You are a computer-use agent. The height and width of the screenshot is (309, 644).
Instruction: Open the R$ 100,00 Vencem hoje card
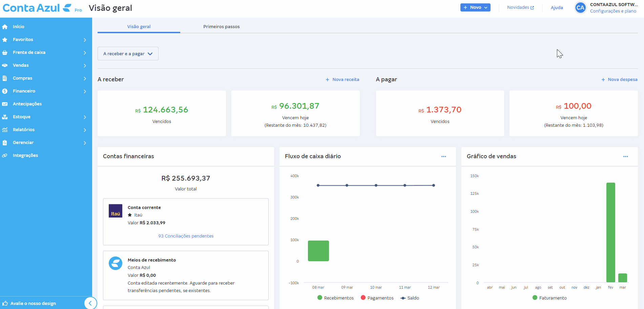coord(574,113)
